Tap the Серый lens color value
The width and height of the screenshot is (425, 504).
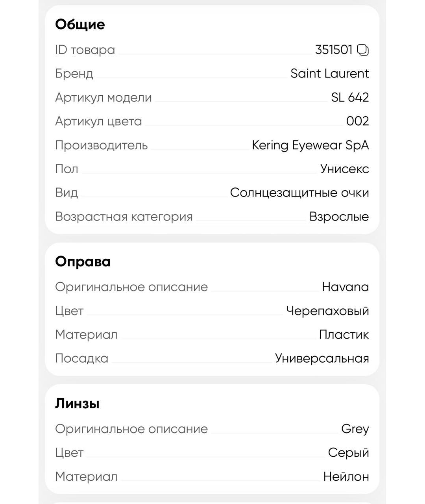349,453
